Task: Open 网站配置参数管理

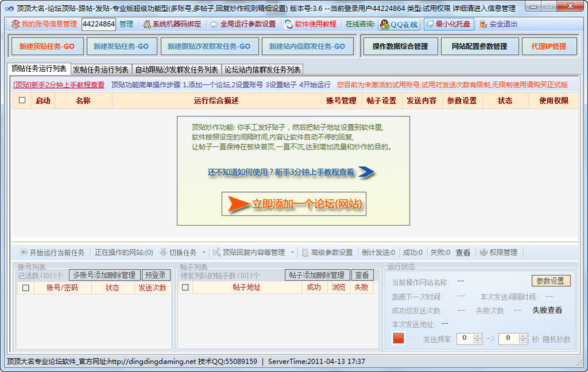Action: coord(480,46)
